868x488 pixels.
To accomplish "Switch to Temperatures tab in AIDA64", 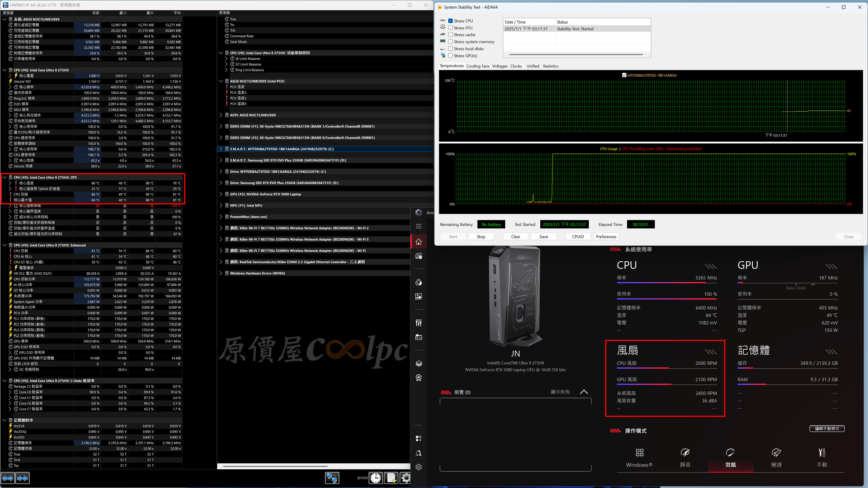I will point(451,66).
